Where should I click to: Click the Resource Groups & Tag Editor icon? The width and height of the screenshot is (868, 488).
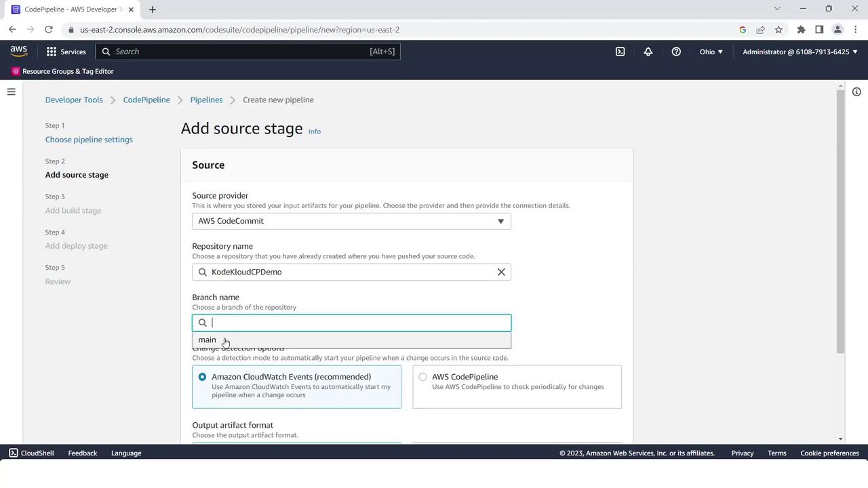[x=15, y=71]
